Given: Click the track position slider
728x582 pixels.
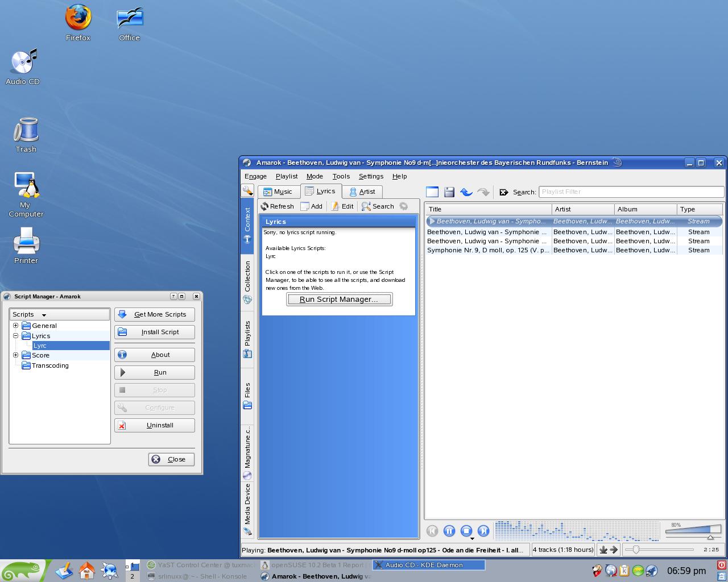Looking at the screenshot, I should click(659, 550).
